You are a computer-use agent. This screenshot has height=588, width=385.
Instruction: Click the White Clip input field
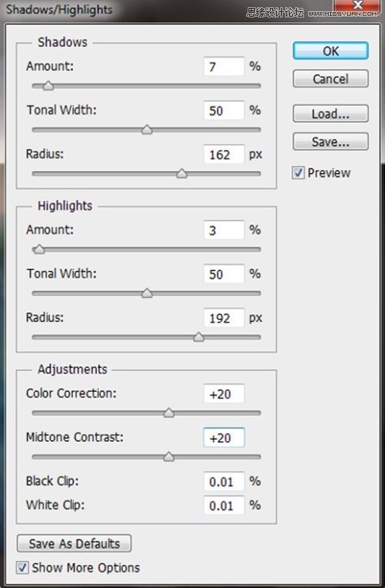(224, 505)
